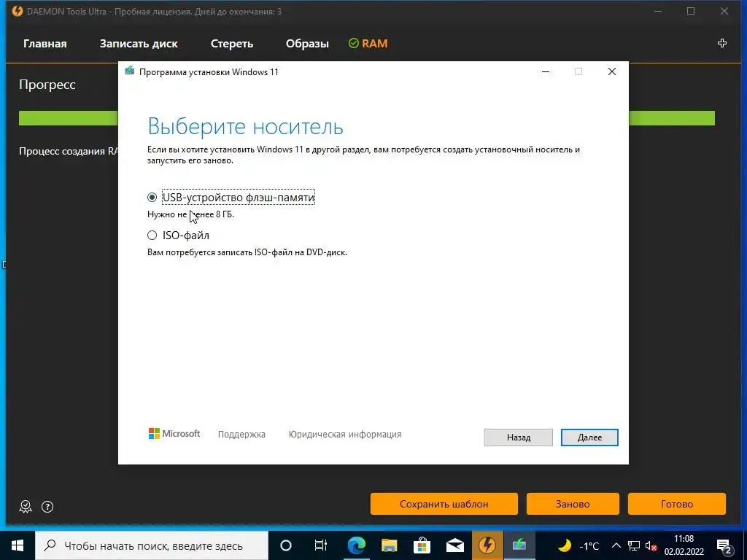Open the Поддержка link
This screenshot has height=560, width=747.
click(x=241, y=435)
